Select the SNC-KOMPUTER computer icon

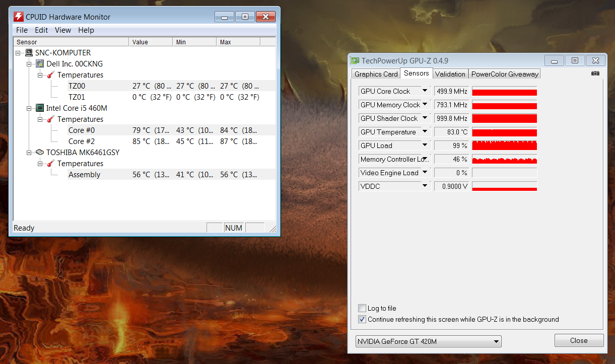pyautogui.click(x=29, y=53)
